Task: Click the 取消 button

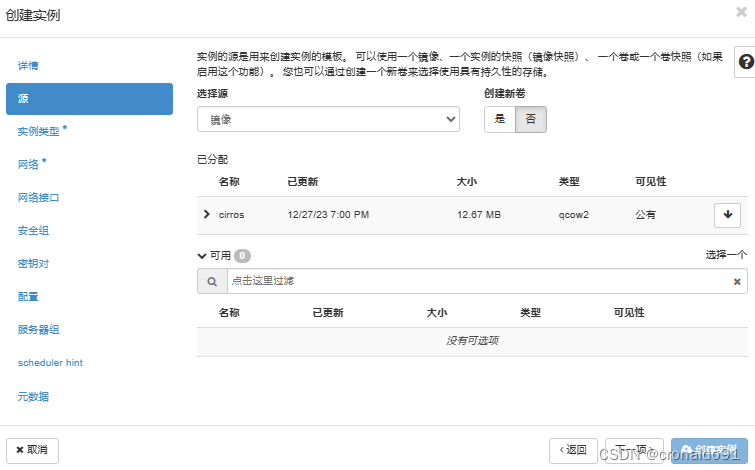Action: (32, 450)
